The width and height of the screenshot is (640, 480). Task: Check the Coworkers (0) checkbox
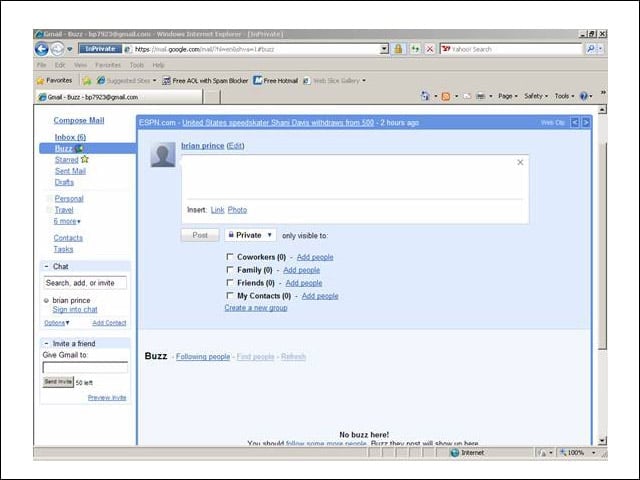click(x=230, y=257)
